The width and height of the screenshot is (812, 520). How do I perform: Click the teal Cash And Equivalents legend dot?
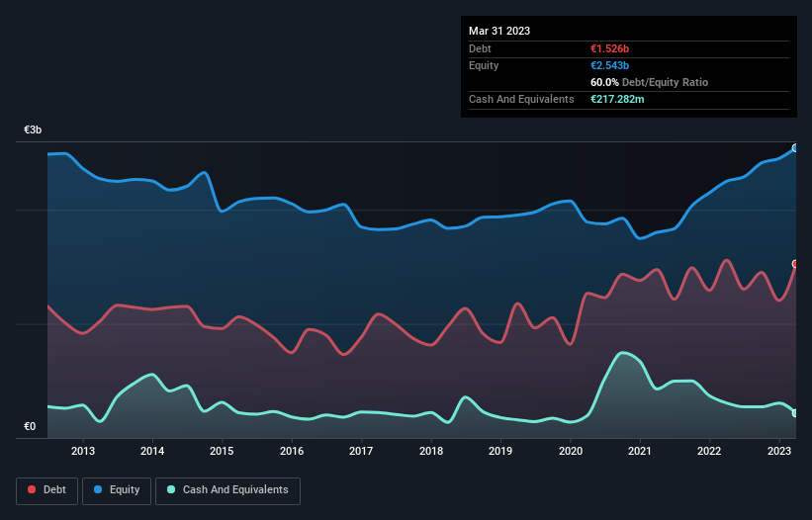point(171,489)
